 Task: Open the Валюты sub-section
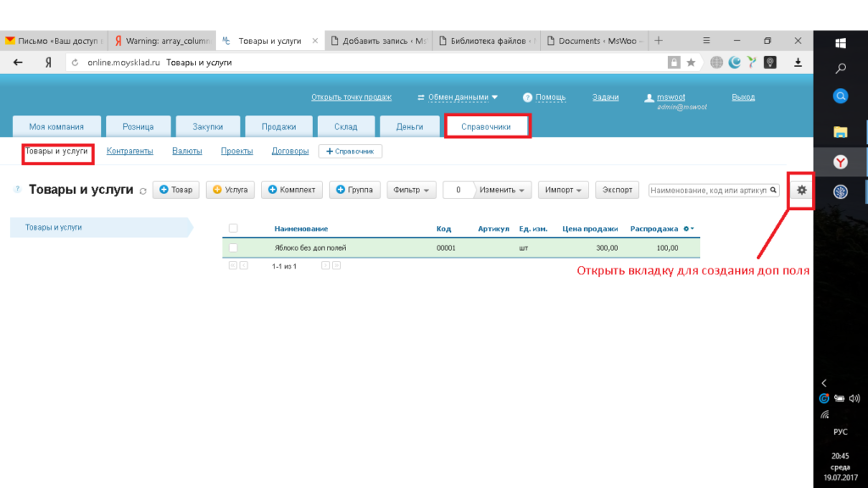(x=187, y=151)
